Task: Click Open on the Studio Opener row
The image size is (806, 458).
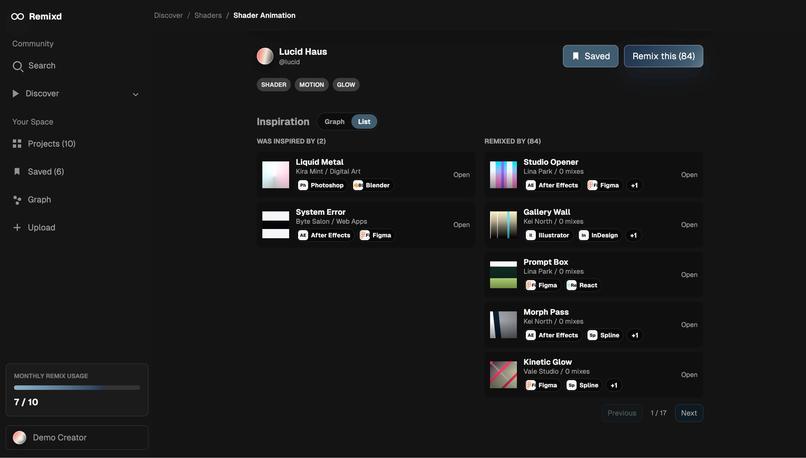Action: [x=689, y=175]
